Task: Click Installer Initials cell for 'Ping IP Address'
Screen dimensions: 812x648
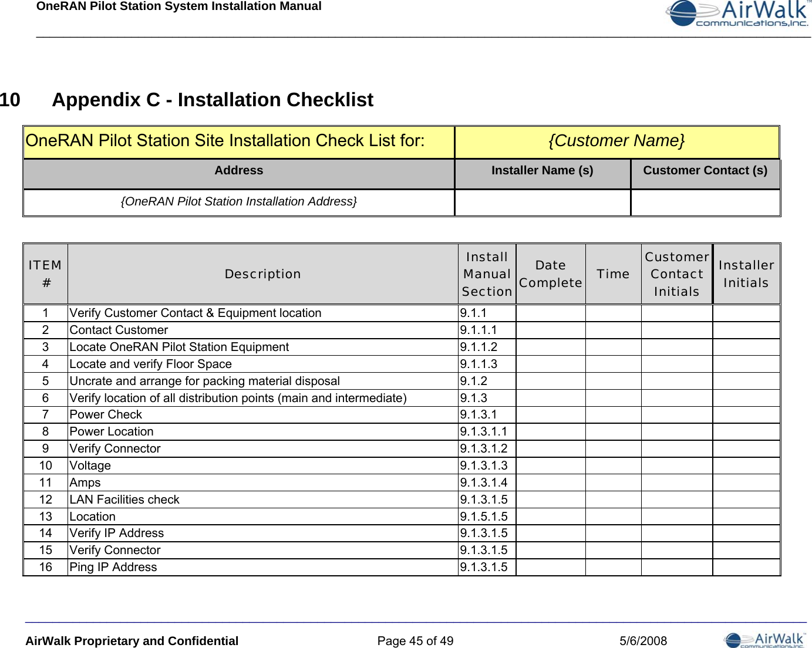Action: [x=746, y=567]
